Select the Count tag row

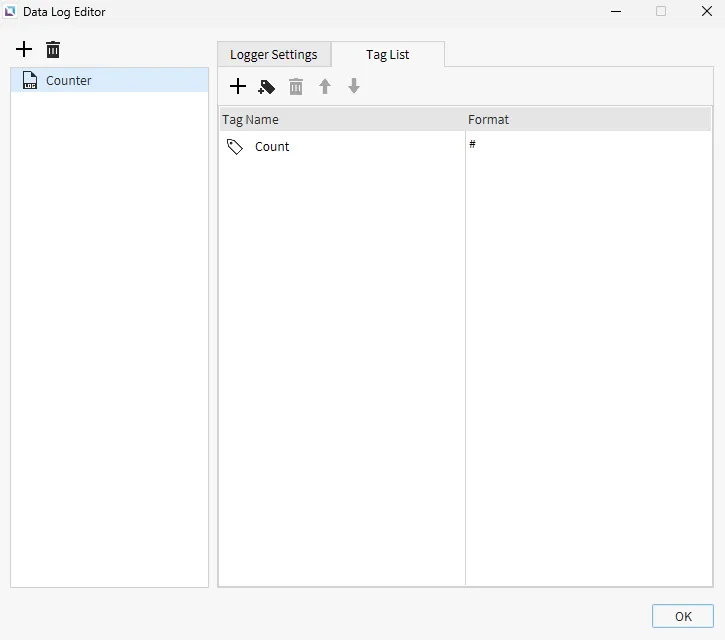coord(272,147)
